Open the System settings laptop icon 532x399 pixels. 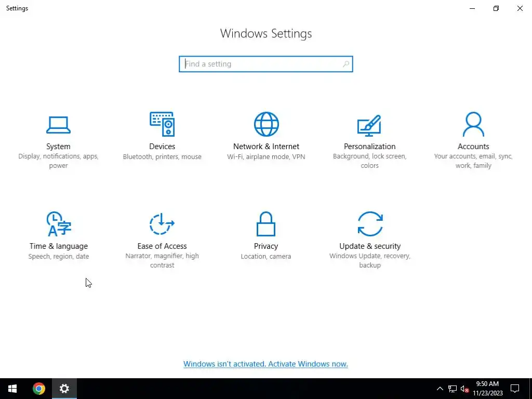point(58,125)
